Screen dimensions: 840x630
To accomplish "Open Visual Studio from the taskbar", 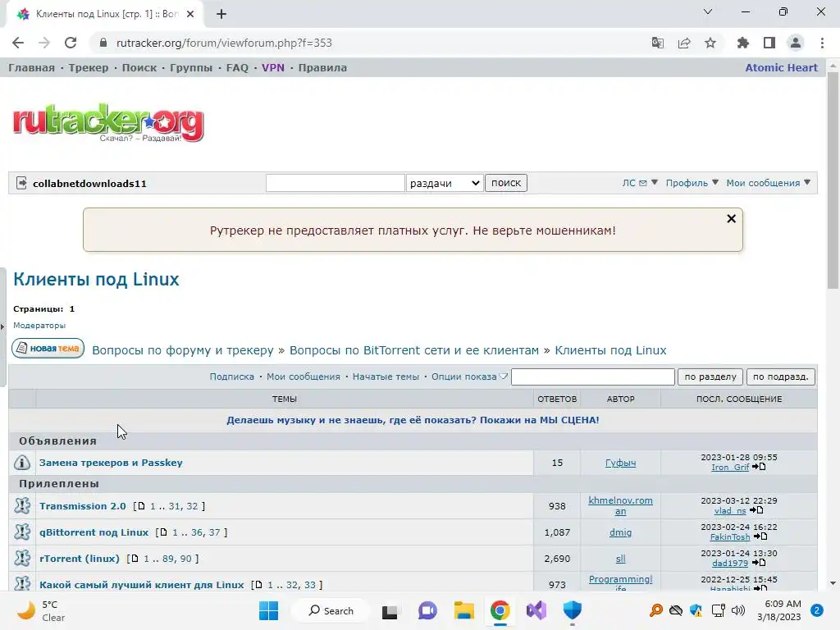I will pos(536,610).
